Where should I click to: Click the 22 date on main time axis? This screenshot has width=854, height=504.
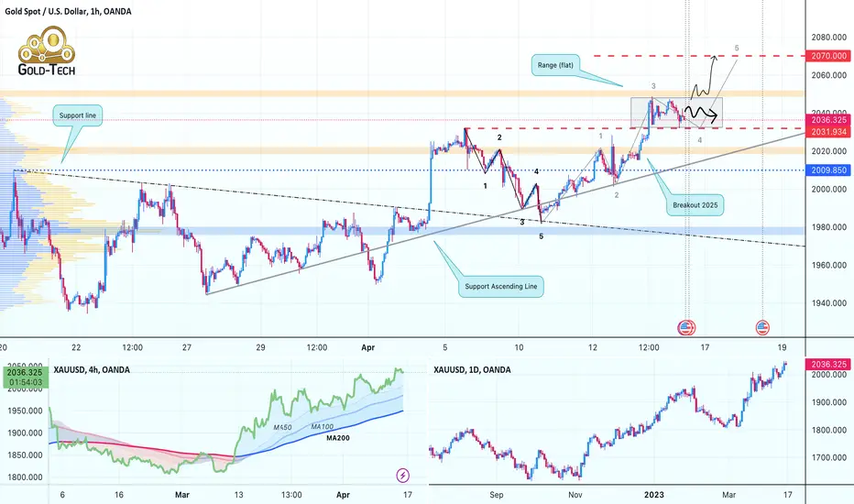coord(76,347)
